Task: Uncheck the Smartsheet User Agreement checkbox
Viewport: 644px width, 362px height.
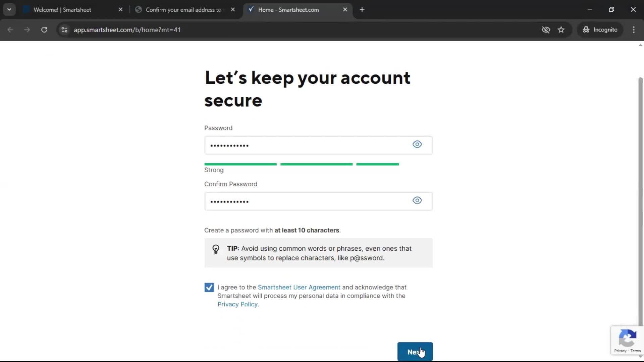Action: 209,287
